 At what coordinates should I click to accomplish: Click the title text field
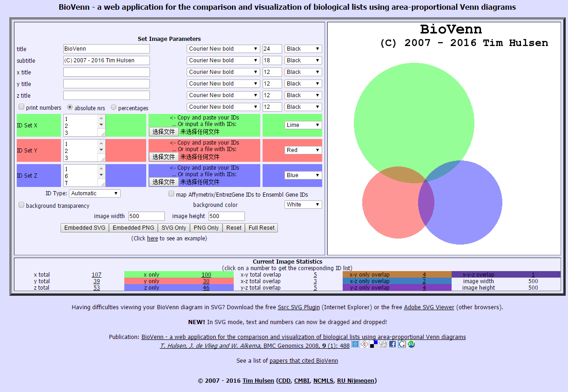tap(107, 49)
